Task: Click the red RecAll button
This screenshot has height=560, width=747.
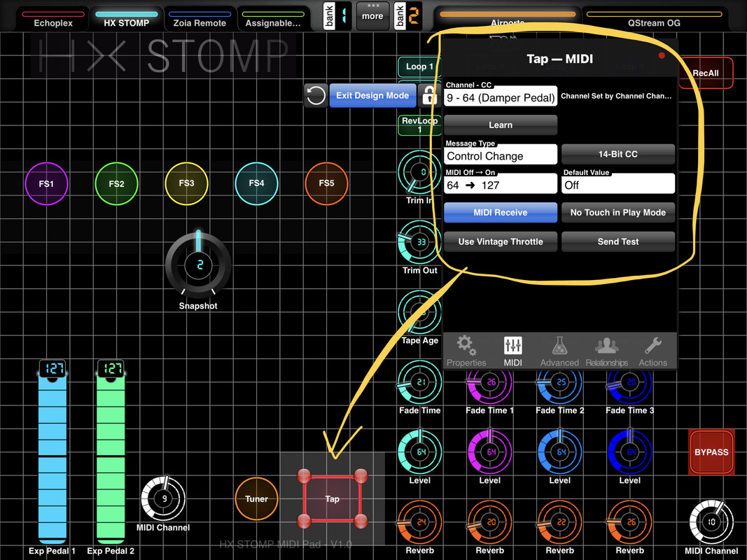Action: click(706, 73)
